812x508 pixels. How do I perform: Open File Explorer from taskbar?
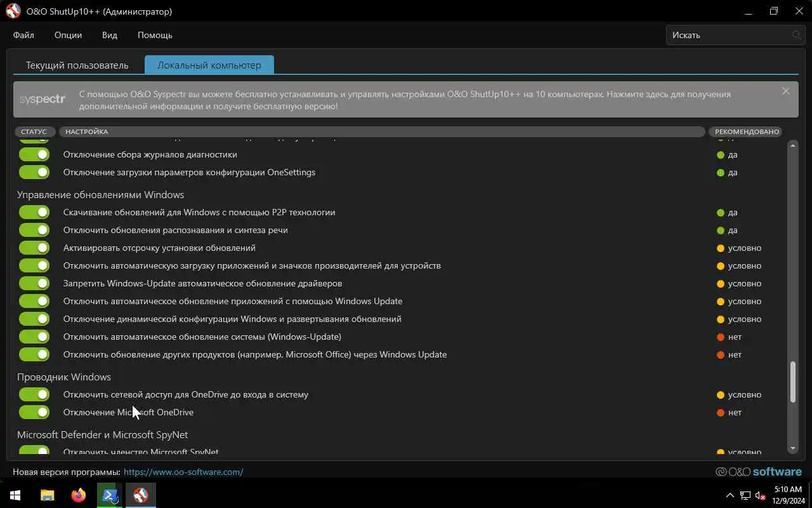[x=47, y=495]
